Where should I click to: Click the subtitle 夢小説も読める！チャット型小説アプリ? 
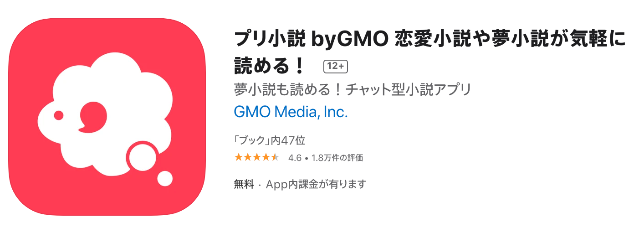point(352,90)
